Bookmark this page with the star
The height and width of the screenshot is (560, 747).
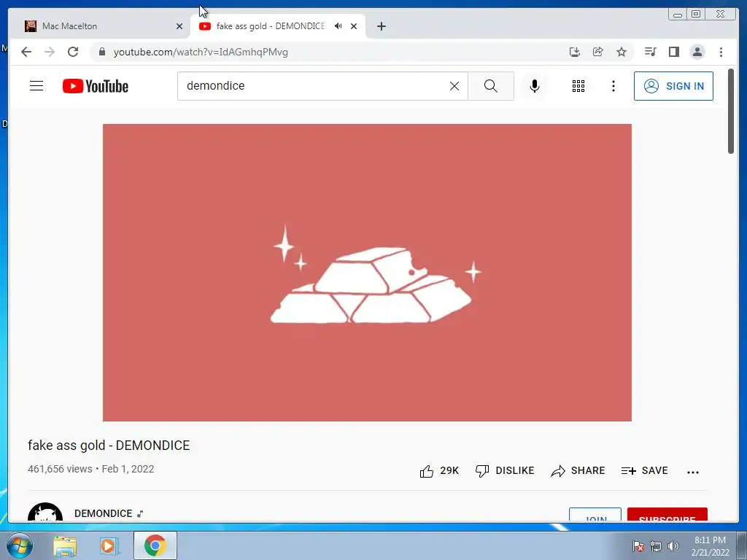click(622, 52)
